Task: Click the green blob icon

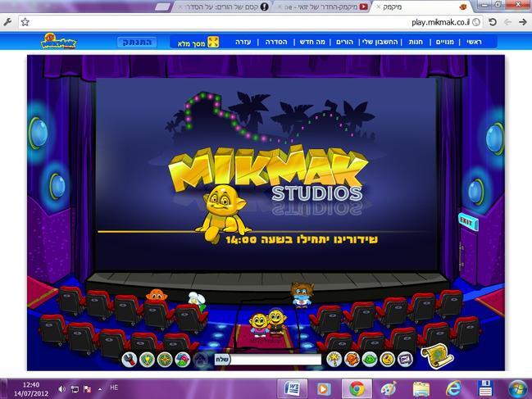Action: click(370, 360)
